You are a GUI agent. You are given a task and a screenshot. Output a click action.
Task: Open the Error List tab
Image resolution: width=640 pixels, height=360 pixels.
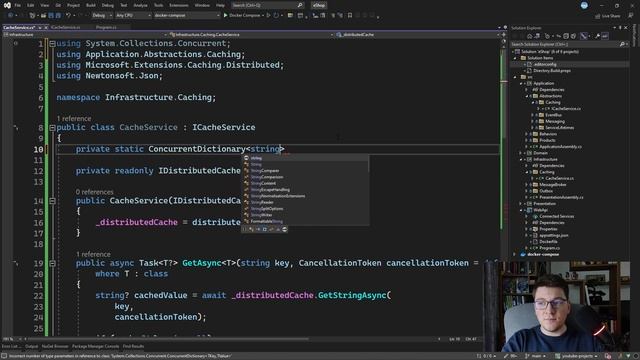tap(10, 347)
